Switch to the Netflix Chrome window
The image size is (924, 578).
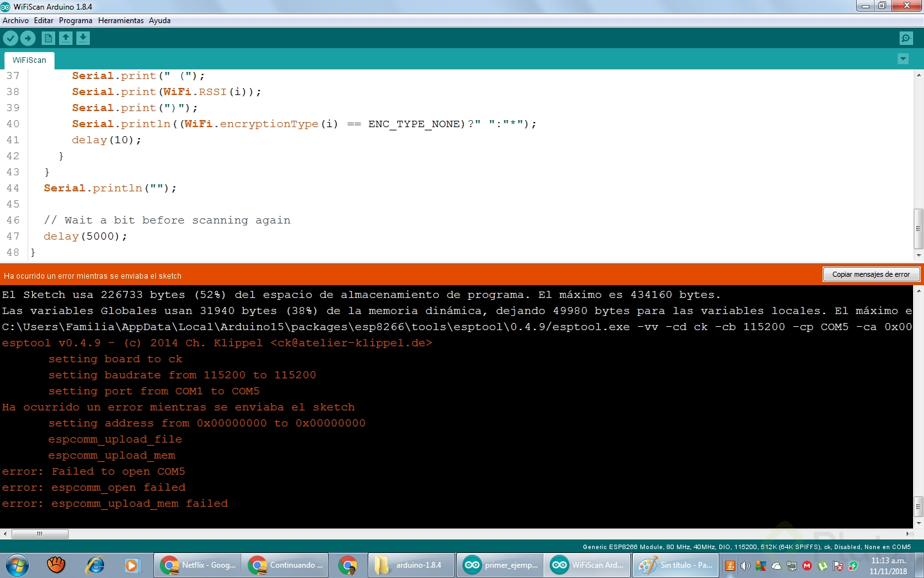[198, 565]
